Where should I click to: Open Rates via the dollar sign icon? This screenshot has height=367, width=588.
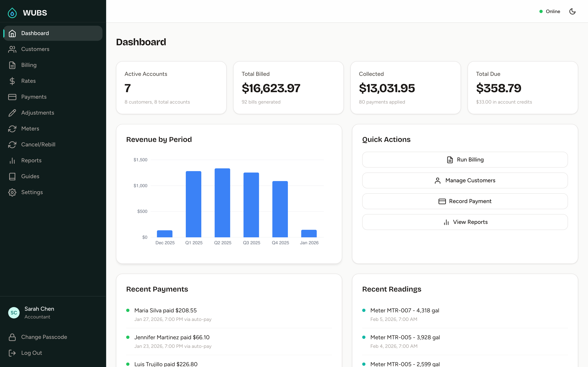(x=12, y=81)
